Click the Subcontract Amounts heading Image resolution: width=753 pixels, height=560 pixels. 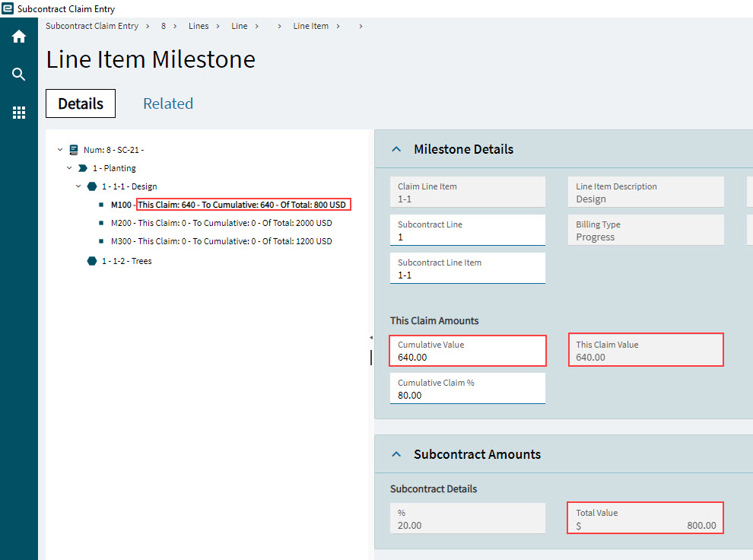(477, 454)
